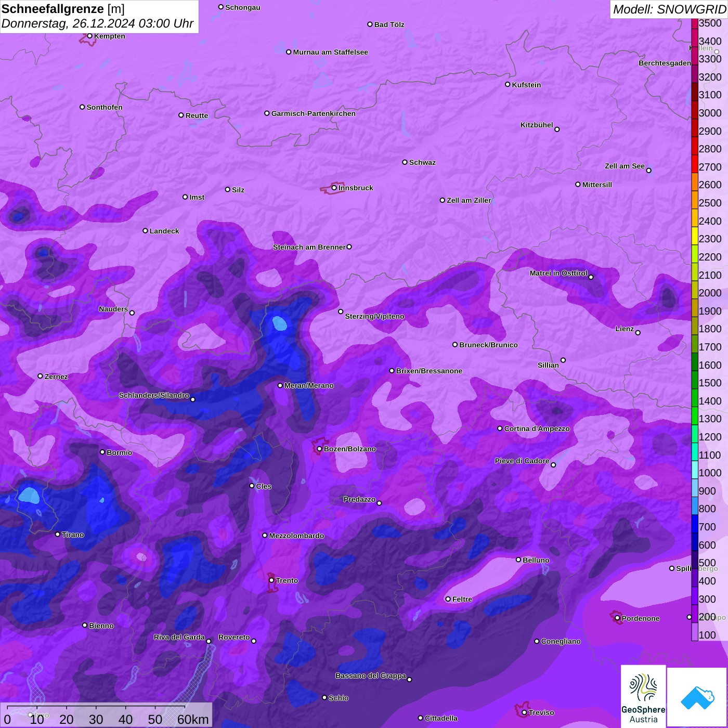The height and width of the screenshot is (728, 728).
Task: Click the 700 m blue legend swatch
Action: pos(695,524)
